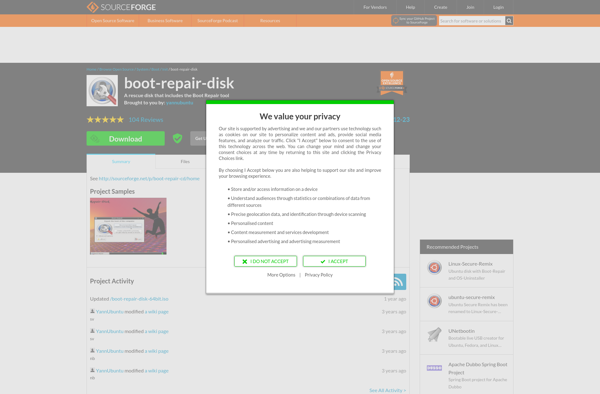Click the Home breadcrumb link

click(91, 69)
